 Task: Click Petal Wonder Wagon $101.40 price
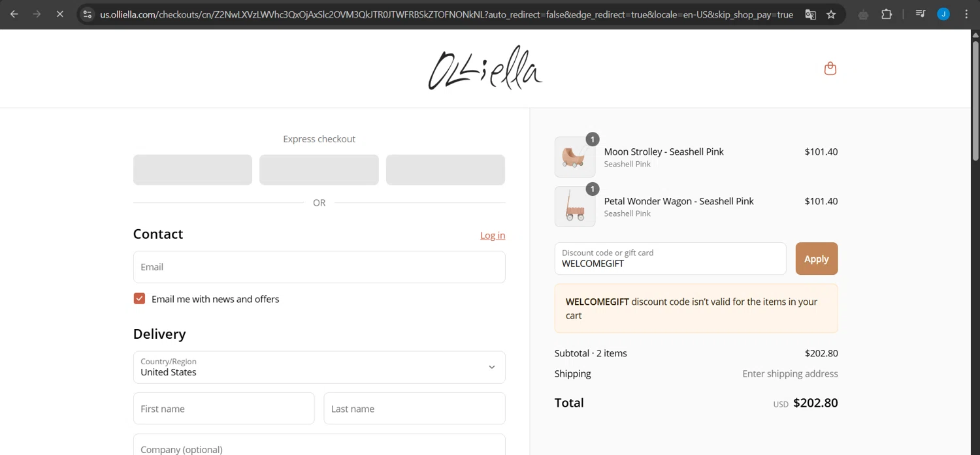[x=821, y=201]
